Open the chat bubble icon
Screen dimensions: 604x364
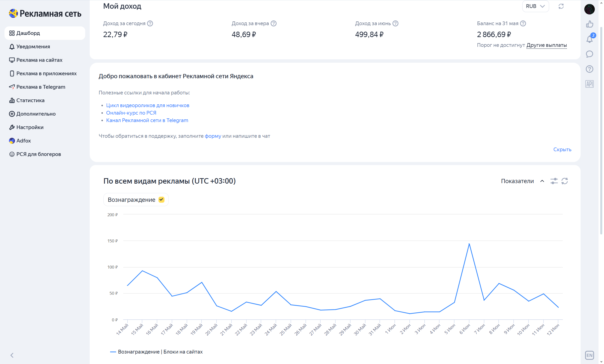click(x=589, y=54)
